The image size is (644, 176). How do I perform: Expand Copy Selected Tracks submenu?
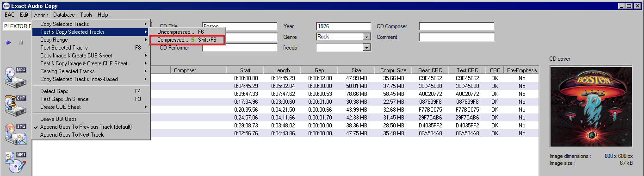click(x=91, y=24)
